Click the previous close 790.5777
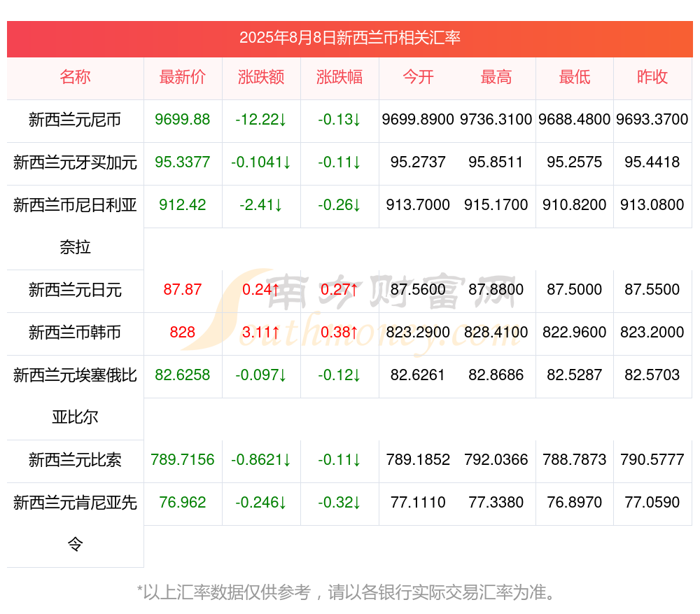The height and width of the screenshot is (614, 700). pyautogui.click(x=652, y=459)
